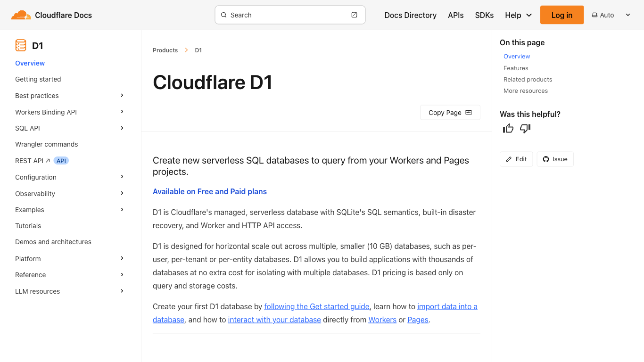Click the D1 database icon in sidebar

coord(21,45)
